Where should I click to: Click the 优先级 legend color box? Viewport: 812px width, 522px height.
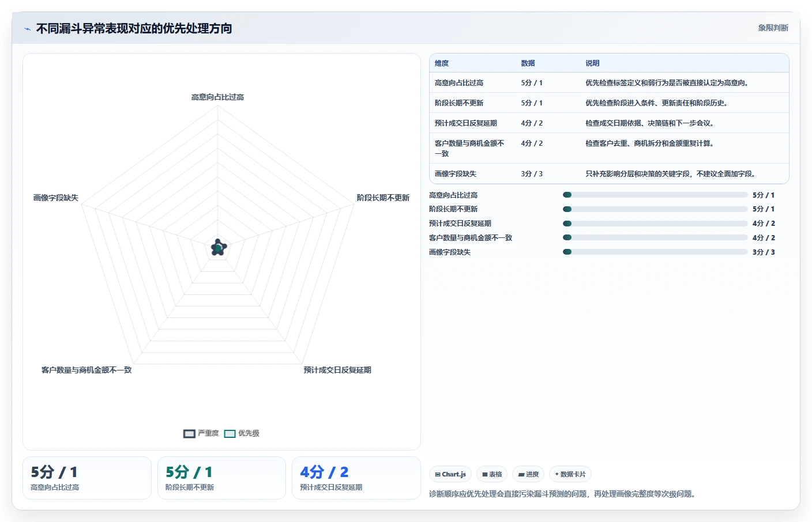[230, 434]
